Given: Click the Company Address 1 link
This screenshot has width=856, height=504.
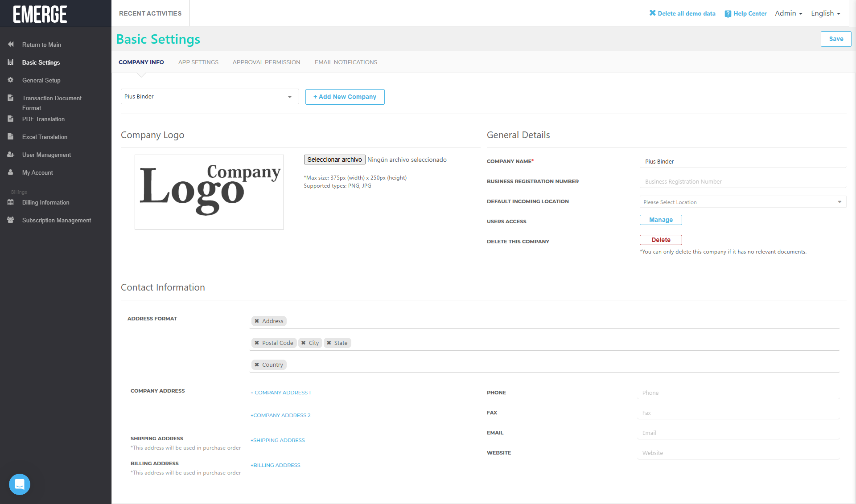Looking at the screenshot, I should (281, 393).
